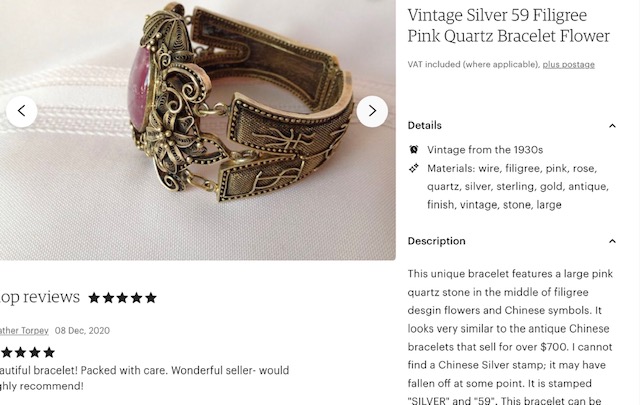This screenshot has height=405, width=640.
Task: Collapse the Details section chevron
Action: tap(612, 126)
